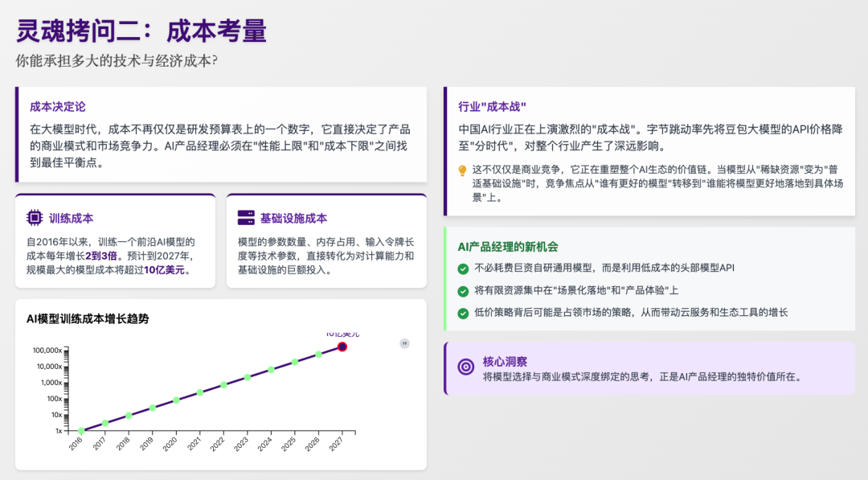Click the 100,000x y-axis label
Viewport: 868px width, 480px height.
pyautogui.click(x=47, y=351)
